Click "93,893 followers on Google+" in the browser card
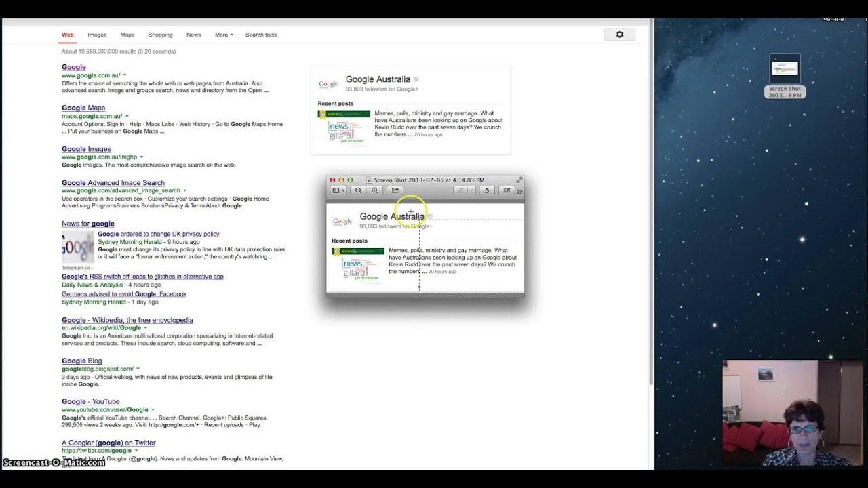Viewport: 868px width, 488px height. [x=382, y=89]
